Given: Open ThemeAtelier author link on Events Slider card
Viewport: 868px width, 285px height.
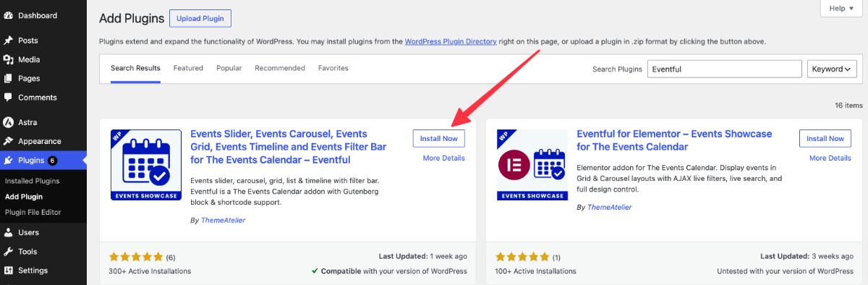Looking at the screenshot, I should point(222,220).
